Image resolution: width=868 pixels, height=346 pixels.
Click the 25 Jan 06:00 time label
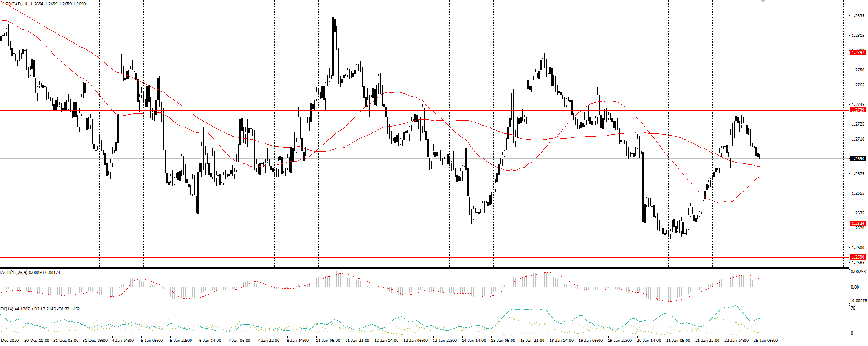pos(765,341)
